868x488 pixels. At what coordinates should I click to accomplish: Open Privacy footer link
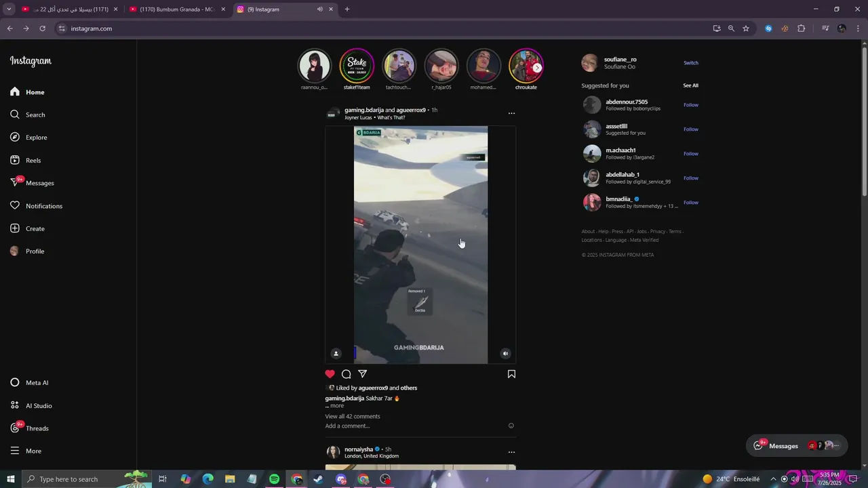658,232
